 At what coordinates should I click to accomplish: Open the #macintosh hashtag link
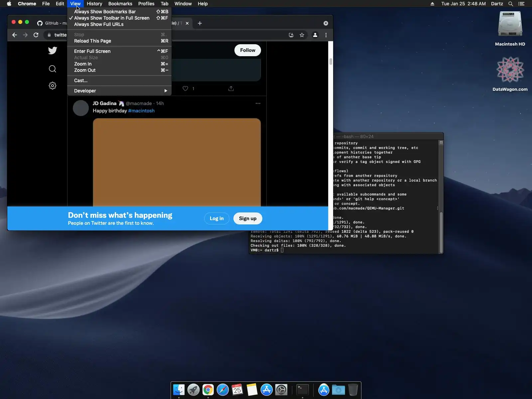[x=141, y=111]
